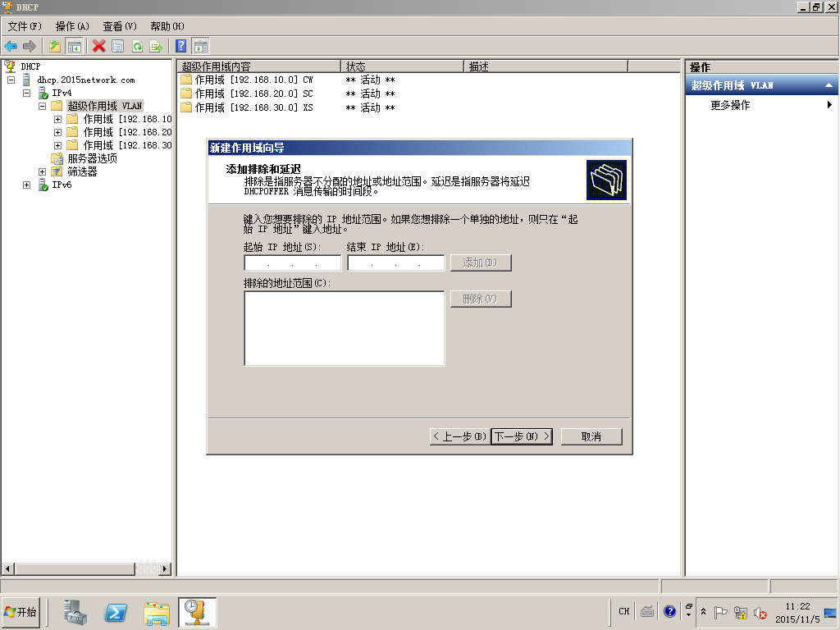Image resolution: width=840 pixels, height=630 pixels.
Task: Select the DHCP root node icon
Action: [10, 66]
